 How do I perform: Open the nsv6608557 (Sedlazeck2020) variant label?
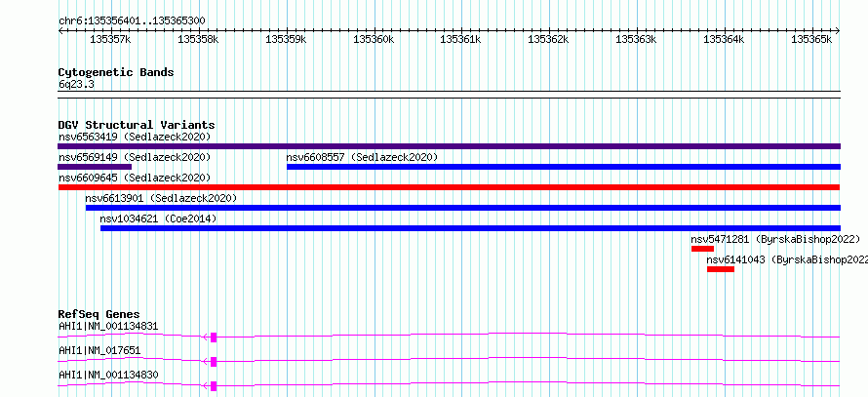point(362,157)
